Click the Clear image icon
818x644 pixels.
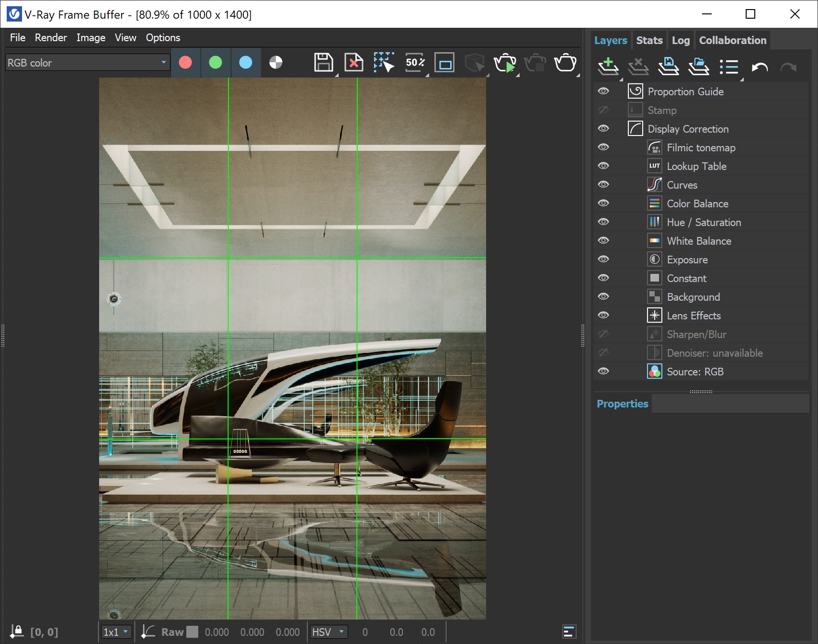click(x=354, y=62)
